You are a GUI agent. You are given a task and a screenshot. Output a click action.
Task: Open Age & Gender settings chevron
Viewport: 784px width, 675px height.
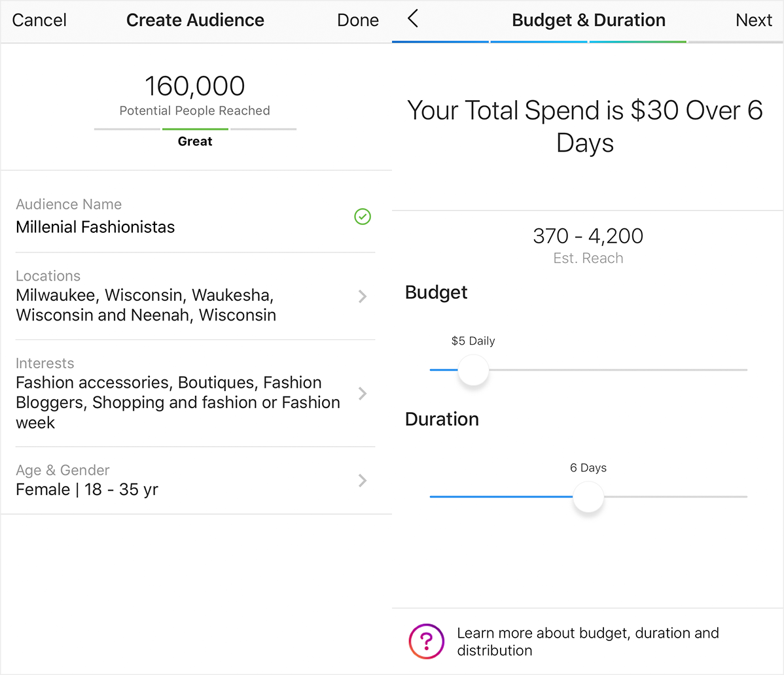click(x=363, y=480)
